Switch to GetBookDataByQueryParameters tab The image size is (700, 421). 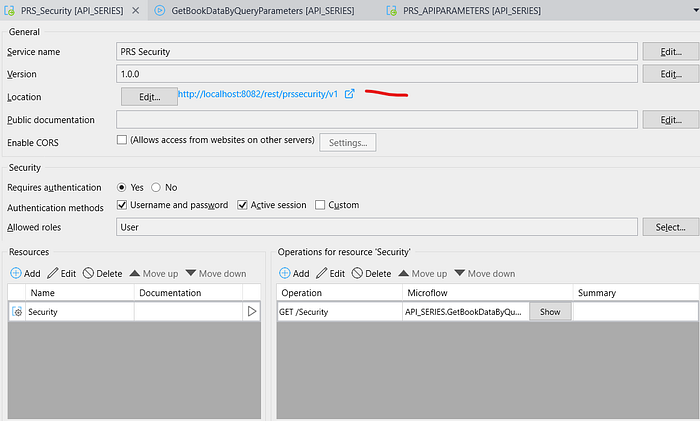pyautogui.click(x=262, y=10)
